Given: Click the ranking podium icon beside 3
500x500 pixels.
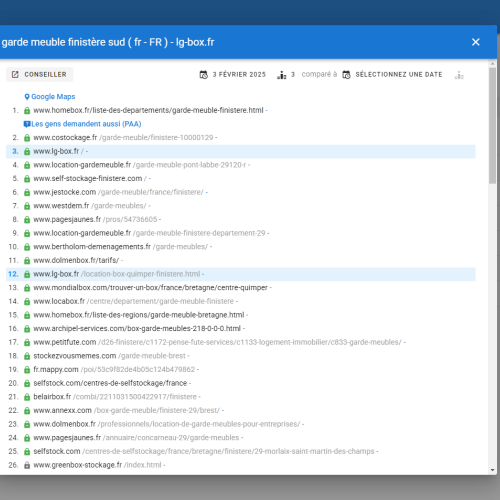Looking at the screenshot, I should 282,75.
